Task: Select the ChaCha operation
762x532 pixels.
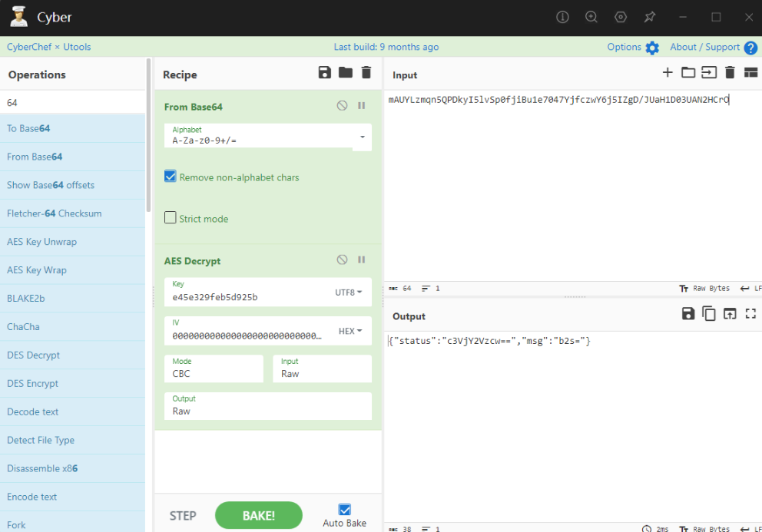Action: click(72, 326)
